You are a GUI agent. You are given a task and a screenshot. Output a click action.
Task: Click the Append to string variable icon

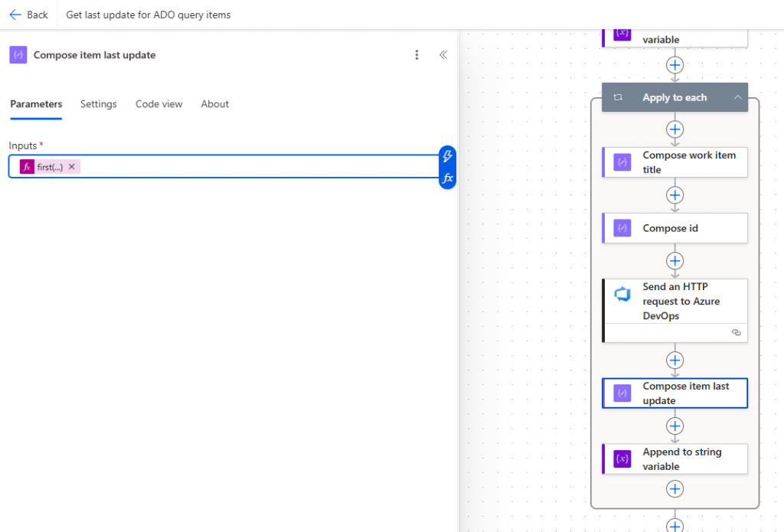coord(622,459)
